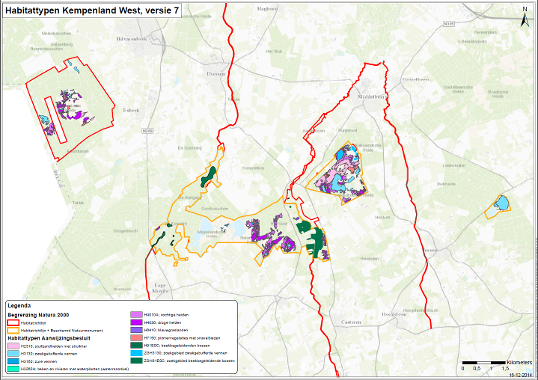Click the purple H4030 droge heiden swatch
The width and height of the screenshot is (538, 380).
click(136, 322)
